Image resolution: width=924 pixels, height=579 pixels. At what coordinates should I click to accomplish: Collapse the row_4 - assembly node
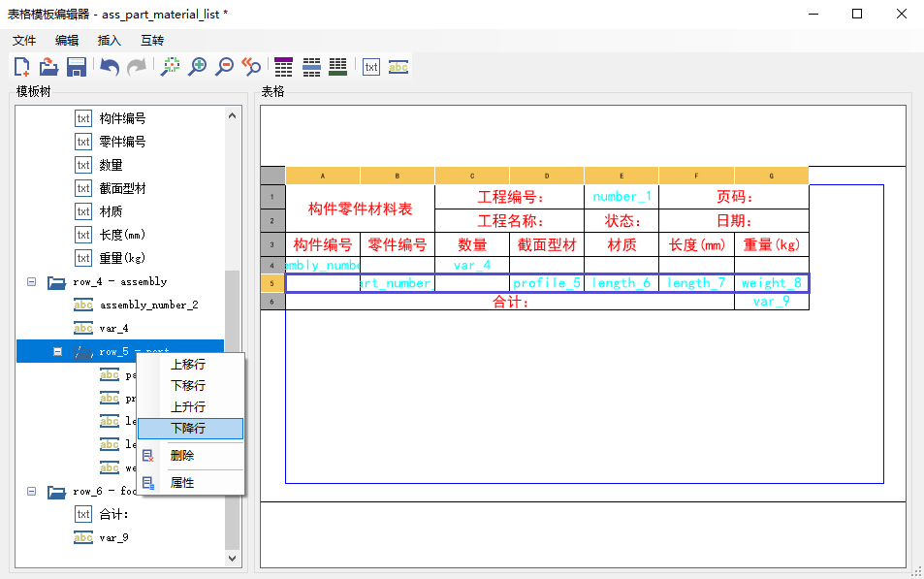pos(32,282)
